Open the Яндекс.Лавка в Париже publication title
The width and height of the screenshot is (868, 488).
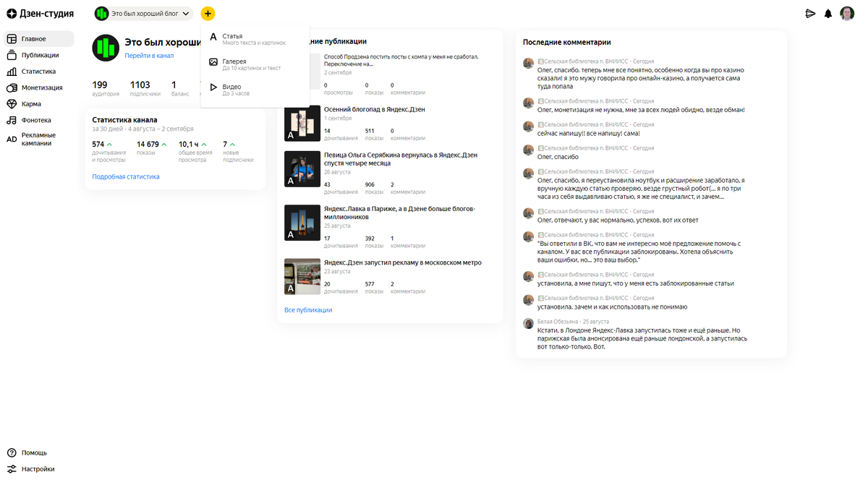pyautogui.click(x=399, y=213)
